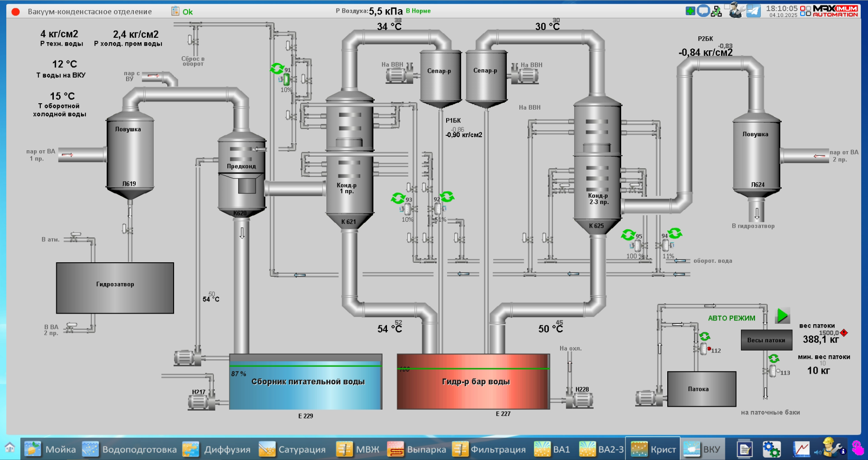The image size is (868, 460).
Task: Click the pink touch hand icon
Action: [x=857, y=448]
